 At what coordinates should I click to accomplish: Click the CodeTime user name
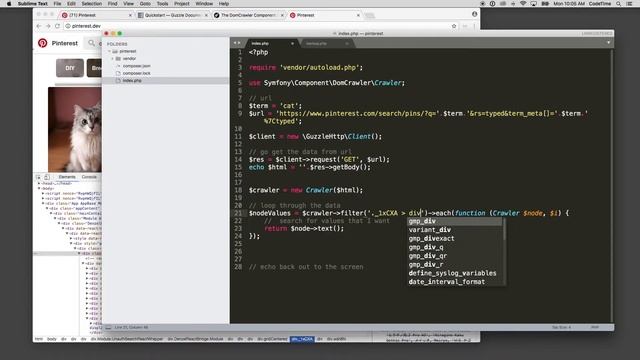(600, 4)
